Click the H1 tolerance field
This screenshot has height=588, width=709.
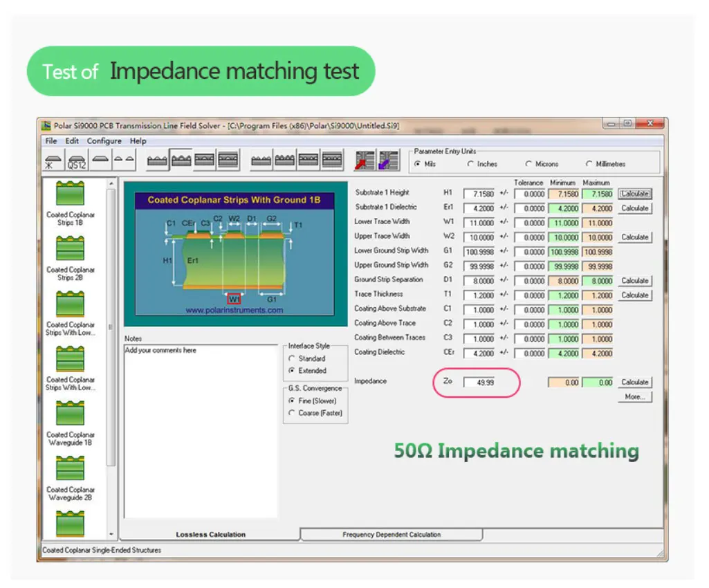529,194
